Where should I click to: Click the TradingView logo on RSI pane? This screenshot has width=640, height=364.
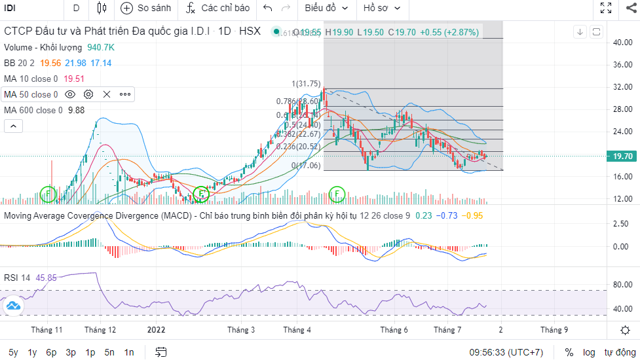coord(12,306)
